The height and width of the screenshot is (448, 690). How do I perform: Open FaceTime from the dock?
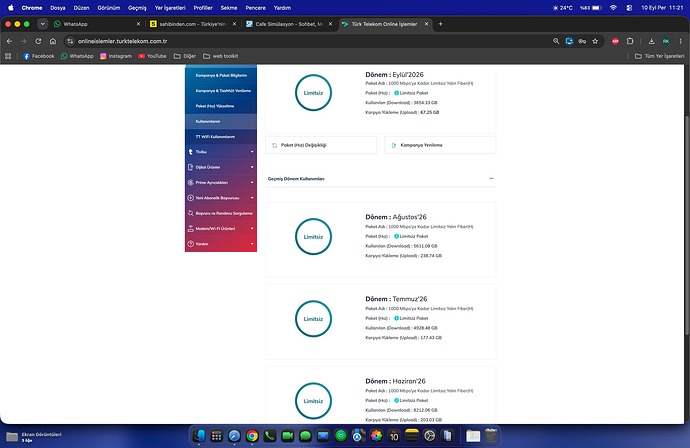click(x=287, y=436)
